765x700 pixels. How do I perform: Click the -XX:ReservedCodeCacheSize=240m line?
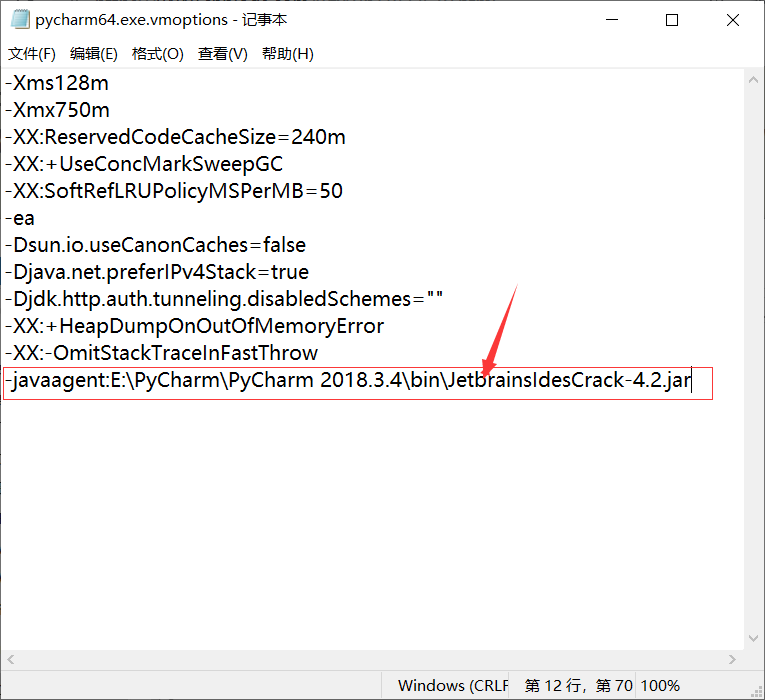tap(175, 138)
